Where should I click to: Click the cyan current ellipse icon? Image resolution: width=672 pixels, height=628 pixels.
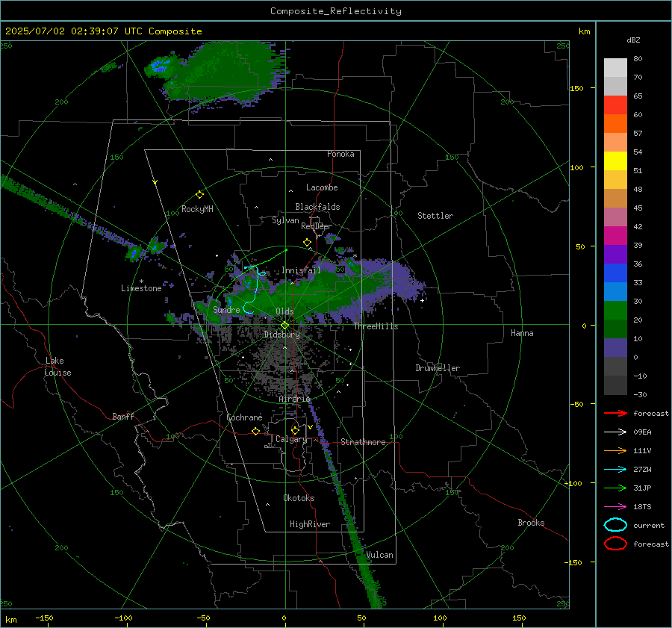pos(615,525)
